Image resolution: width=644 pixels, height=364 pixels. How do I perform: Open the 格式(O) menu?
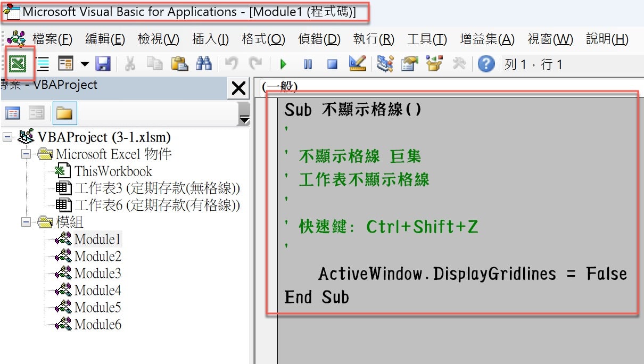click(x=263, y=39)
